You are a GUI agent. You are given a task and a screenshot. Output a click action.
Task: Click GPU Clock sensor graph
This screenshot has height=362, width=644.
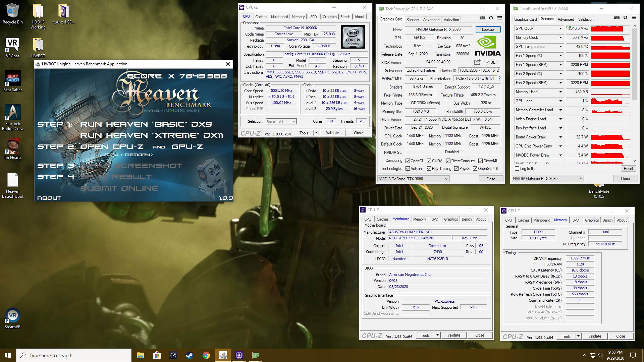pos(610,28)
